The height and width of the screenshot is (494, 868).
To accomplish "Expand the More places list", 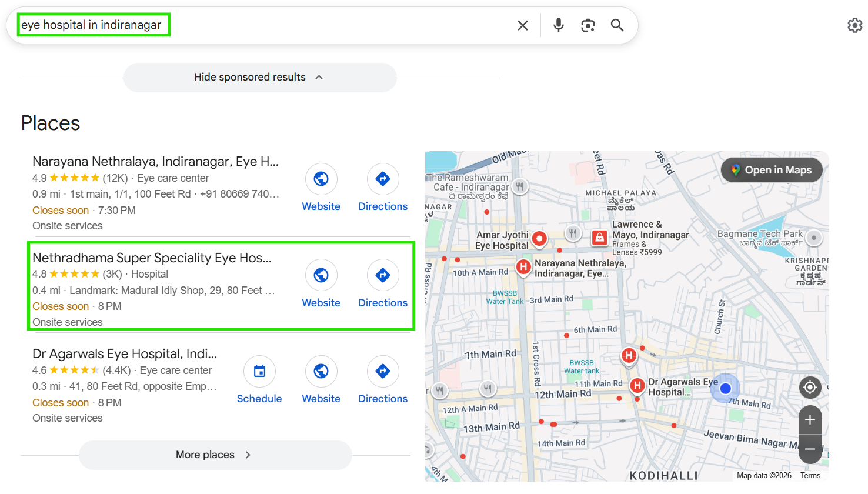I will [x=215, y=455].
